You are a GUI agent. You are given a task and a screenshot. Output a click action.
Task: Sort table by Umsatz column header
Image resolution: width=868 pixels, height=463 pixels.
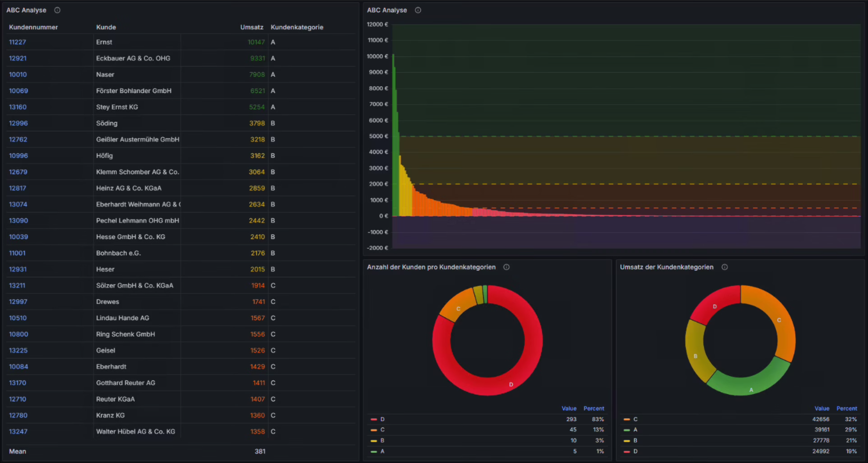coord(252,27)
